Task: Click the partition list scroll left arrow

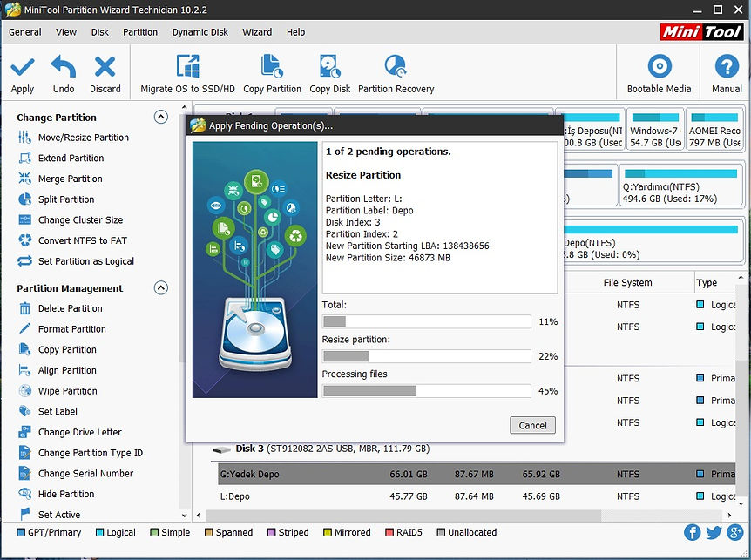Action: [199, 516]
